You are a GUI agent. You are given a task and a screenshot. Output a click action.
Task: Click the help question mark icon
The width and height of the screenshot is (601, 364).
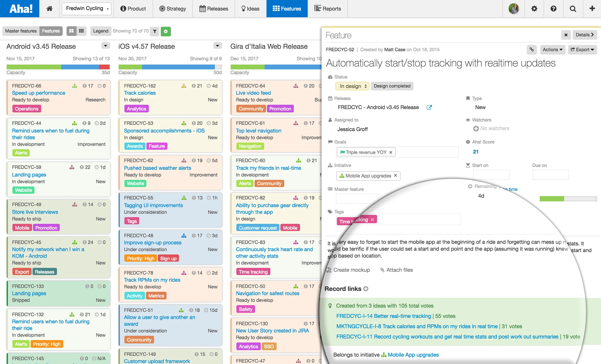(553, 9)
